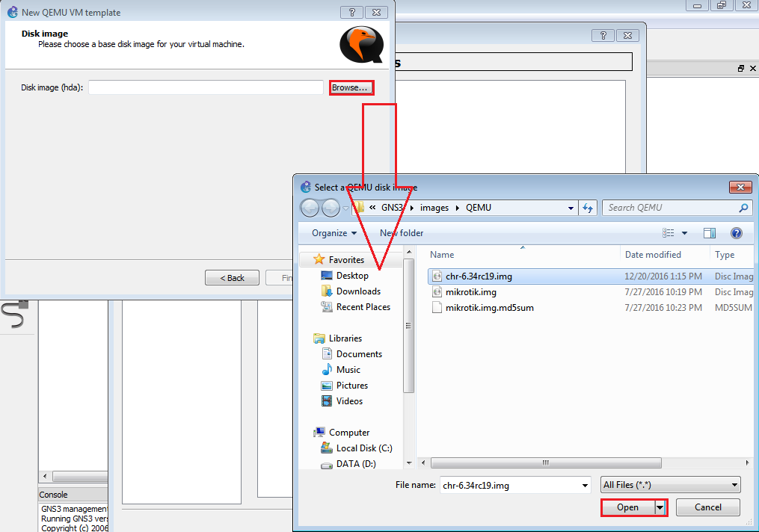Click the search magnifier icon
This screenshot has width=759, height=532.
[x=743, y=208]
